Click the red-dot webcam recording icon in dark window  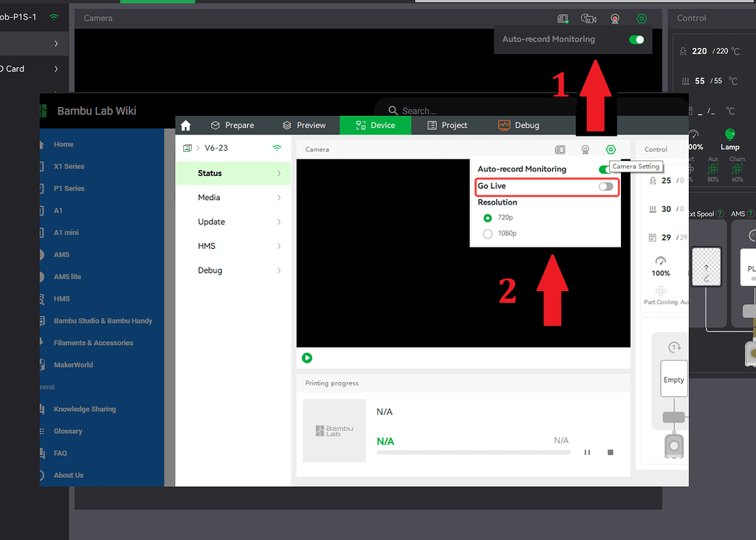tap(615, 18)
